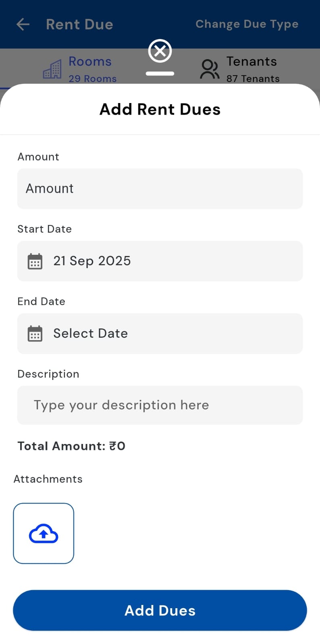Image resolution: width=320 pixels, height=644 pixels.
Task: Select the 29 Rooms count label
Action: pyautogui.click(x=92, y=78)
